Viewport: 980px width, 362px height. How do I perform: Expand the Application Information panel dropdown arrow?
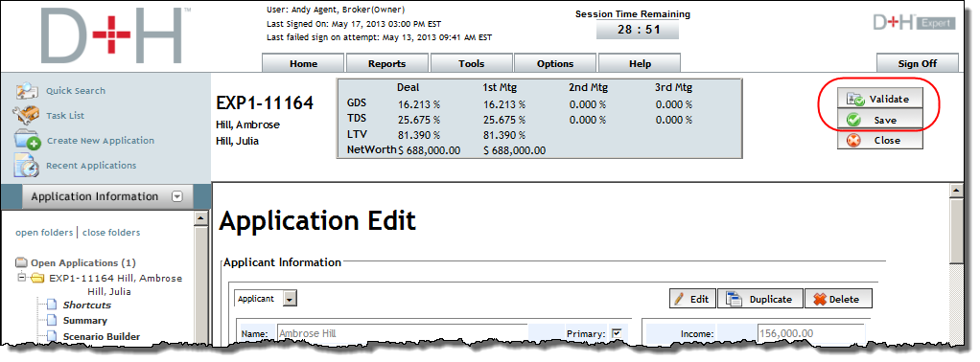coord(177,196)
